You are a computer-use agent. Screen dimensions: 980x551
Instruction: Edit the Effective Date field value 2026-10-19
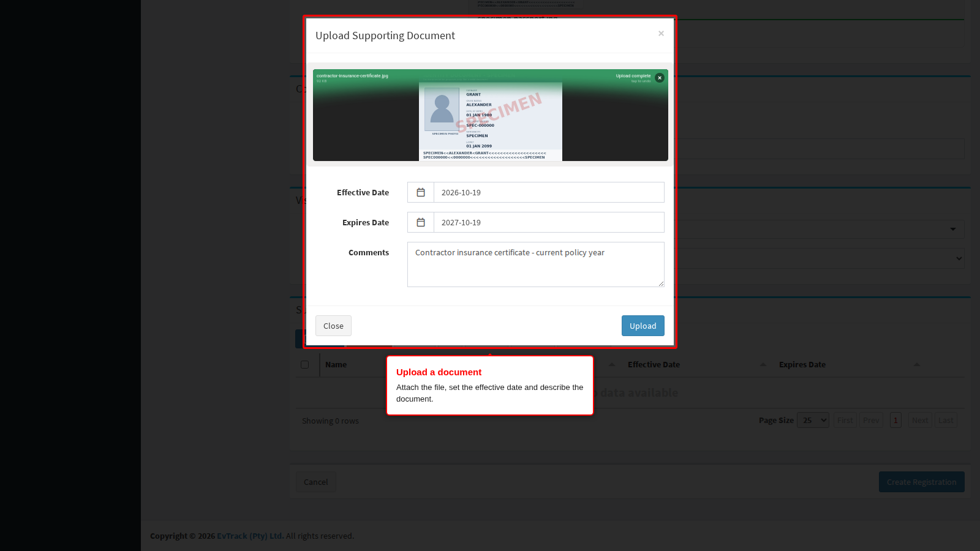[x=549, y=192]
